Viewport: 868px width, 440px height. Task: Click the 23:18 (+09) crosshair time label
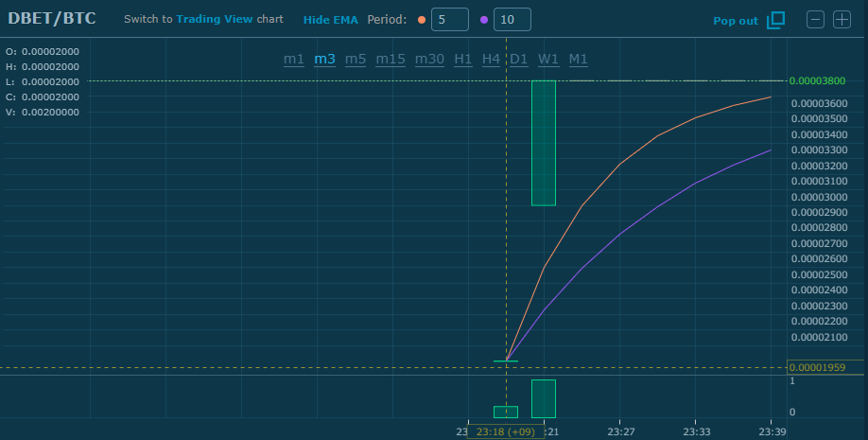[506, 431]
